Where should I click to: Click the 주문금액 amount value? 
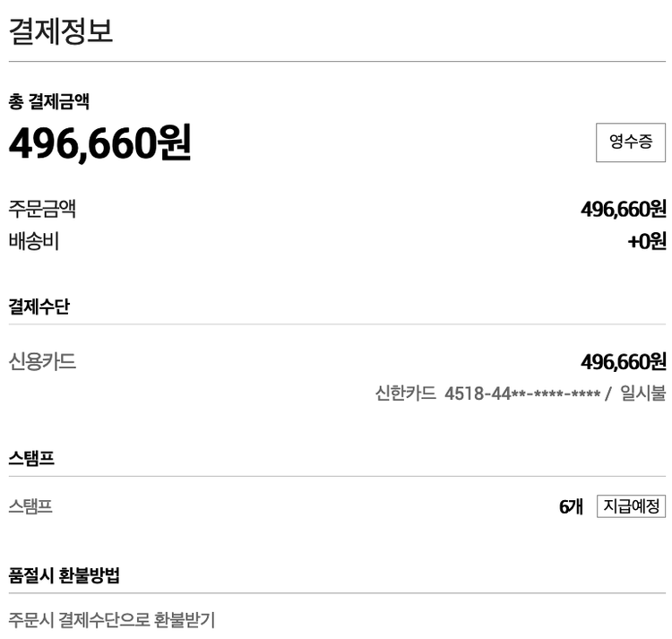[623, 210]
